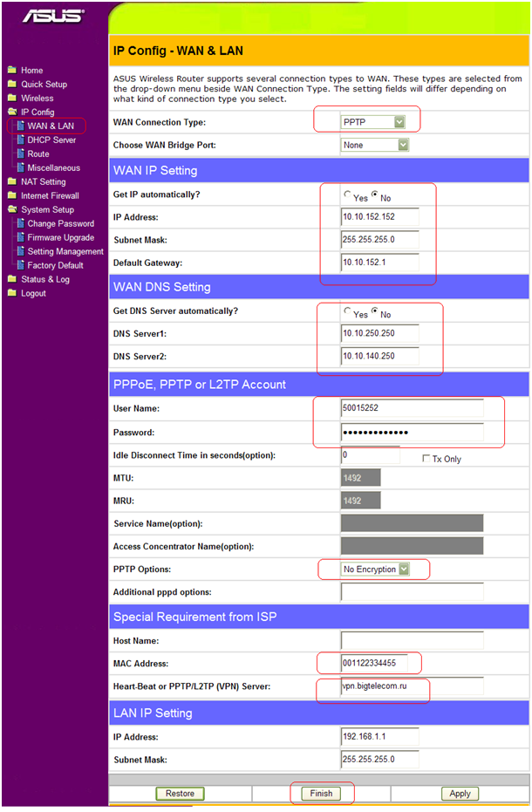Click the NAT Setting folder icon
This screenshot has height=812, width=532.
(12, 181)
